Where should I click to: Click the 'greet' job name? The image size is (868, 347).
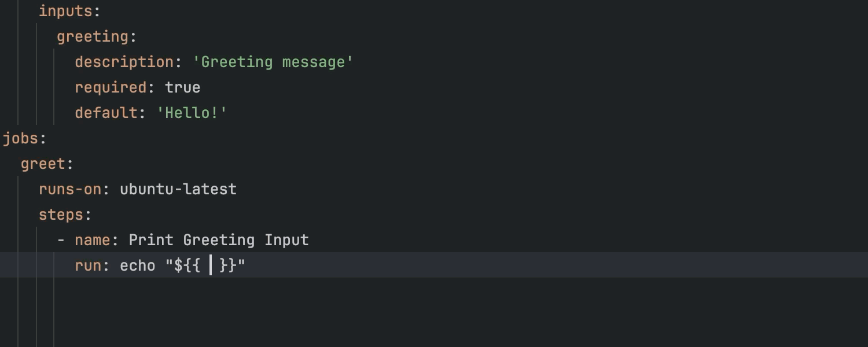point(43,164)
